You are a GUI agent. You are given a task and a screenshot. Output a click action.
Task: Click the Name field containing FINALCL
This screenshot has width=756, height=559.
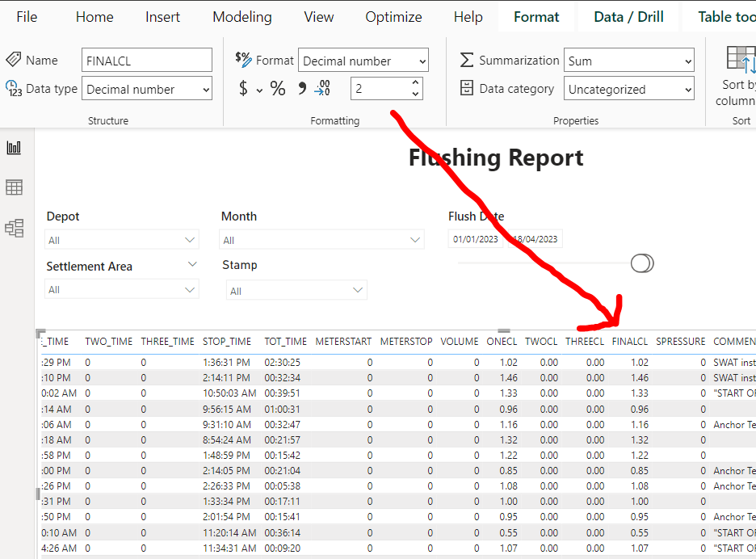coord(147,61)
